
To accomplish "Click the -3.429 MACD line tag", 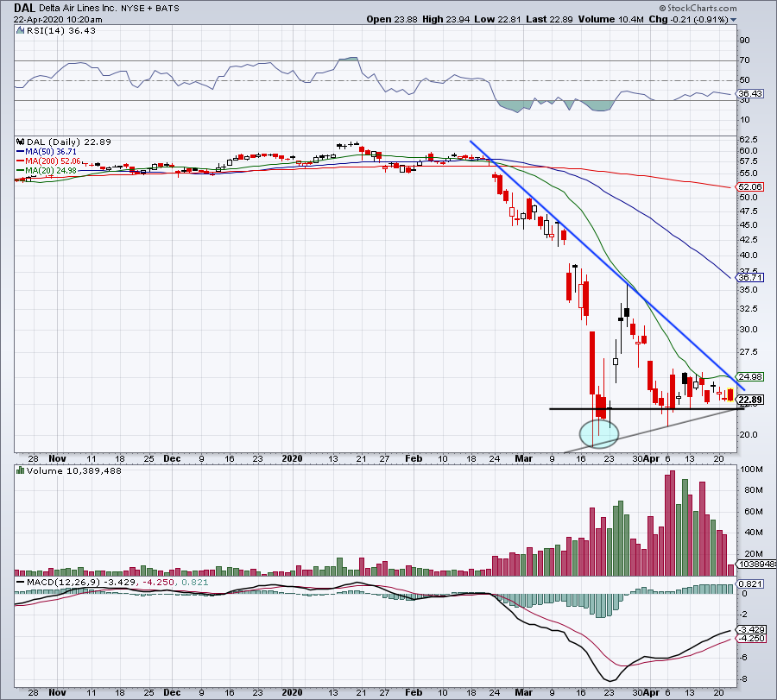I will 751,629.
